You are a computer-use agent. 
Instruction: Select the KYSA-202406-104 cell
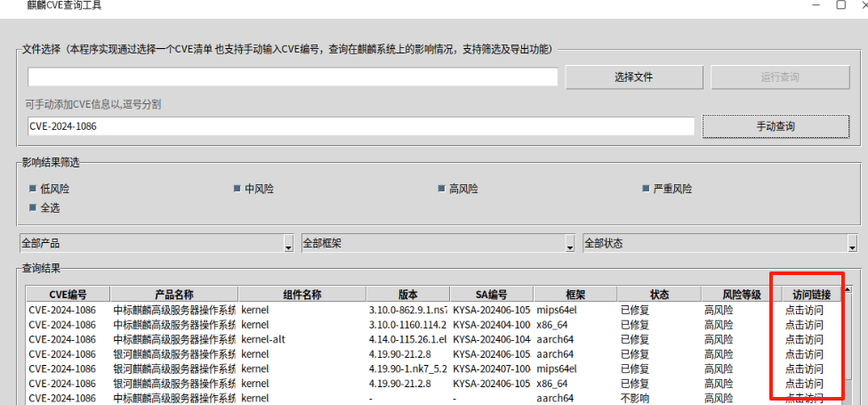[x=492, y=339]
